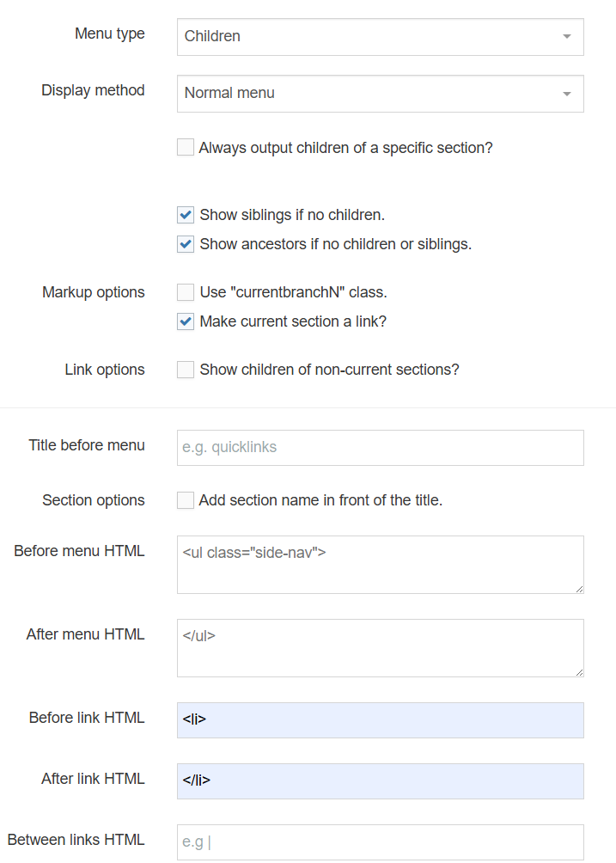Click the Title before menu input field
Image resolution: width=616 pixels, height=863 pixels.
pos(378,447)
